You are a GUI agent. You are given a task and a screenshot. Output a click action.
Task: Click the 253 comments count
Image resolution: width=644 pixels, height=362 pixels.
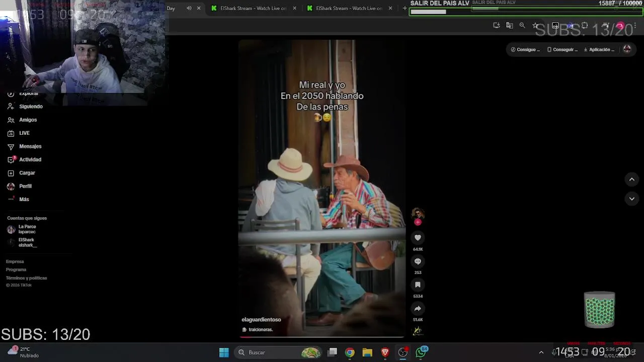tap(418, 273)
